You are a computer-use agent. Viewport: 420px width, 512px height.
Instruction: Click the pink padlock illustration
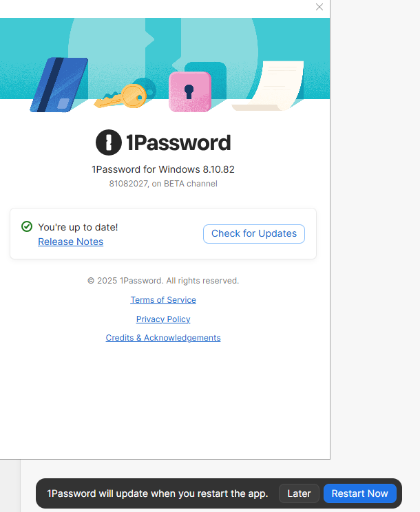point(189,92)
